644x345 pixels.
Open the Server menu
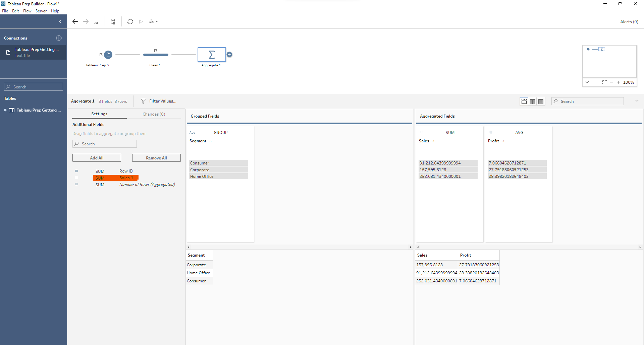[41, 11]
